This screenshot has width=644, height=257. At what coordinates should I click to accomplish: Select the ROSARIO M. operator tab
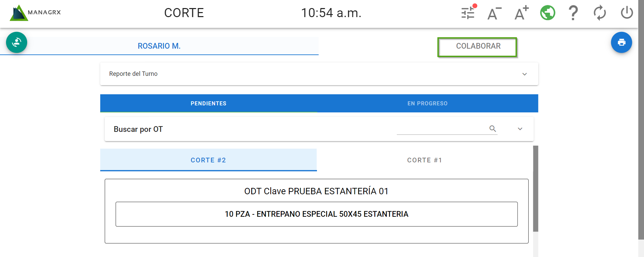tap(159, 46)
